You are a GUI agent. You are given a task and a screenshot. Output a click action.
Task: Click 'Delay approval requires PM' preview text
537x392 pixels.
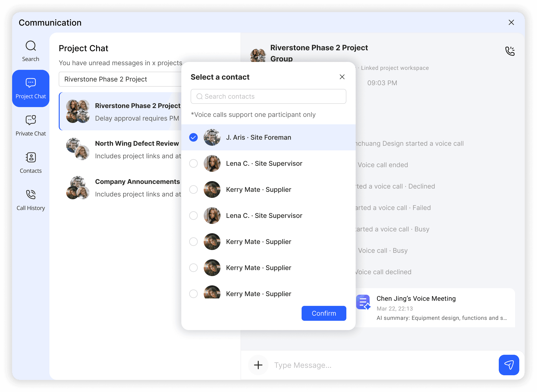click(x=137, y=118)
